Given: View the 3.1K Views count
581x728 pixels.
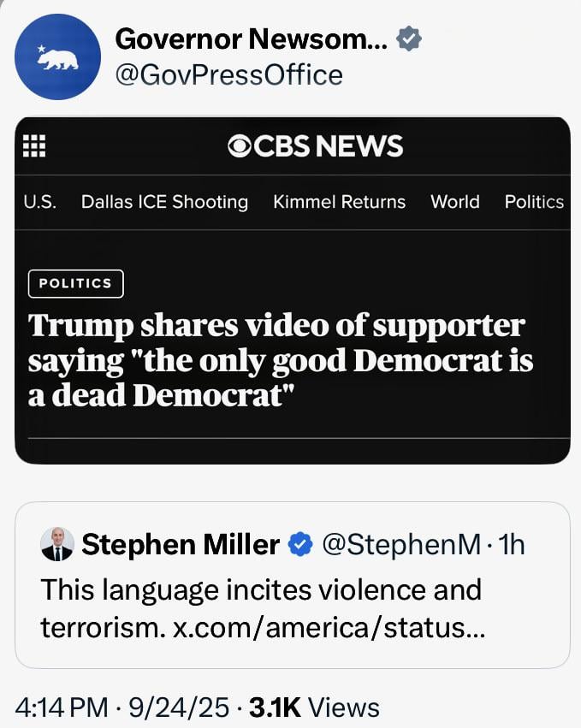Looking at the screenshot, I should coord(314,707).
